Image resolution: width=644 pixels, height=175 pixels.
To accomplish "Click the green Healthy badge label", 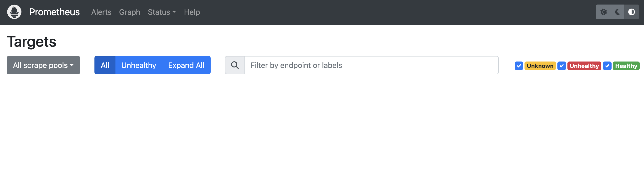I will (x=626, y=66).
